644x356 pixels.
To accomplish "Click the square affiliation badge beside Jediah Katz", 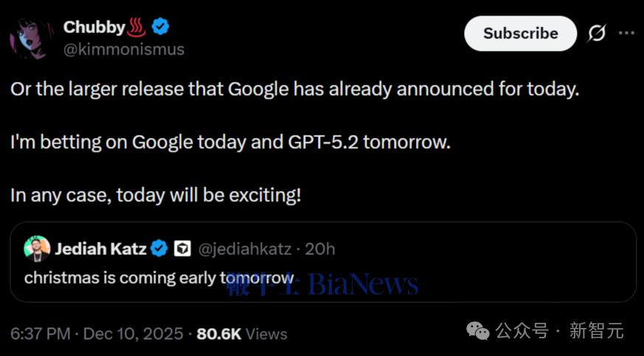I will (x=182, y=249).
